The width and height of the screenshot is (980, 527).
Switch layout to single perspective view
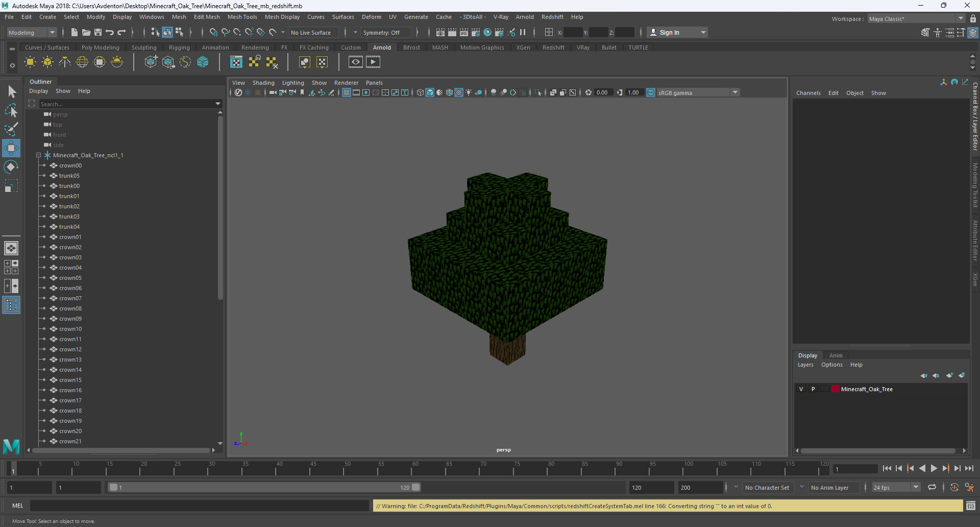tap(11, 248)
